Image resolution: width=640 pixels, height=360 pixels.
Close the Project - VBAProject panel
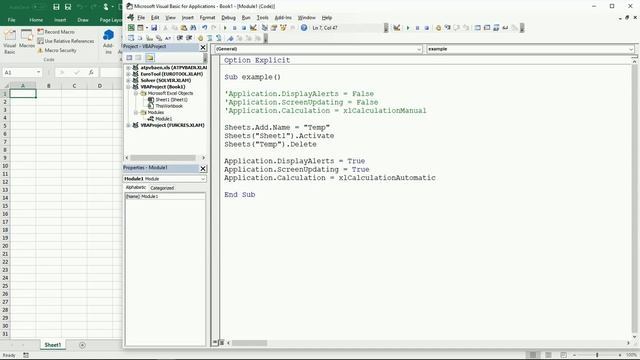pyautogui.click(x=203, y=47)
